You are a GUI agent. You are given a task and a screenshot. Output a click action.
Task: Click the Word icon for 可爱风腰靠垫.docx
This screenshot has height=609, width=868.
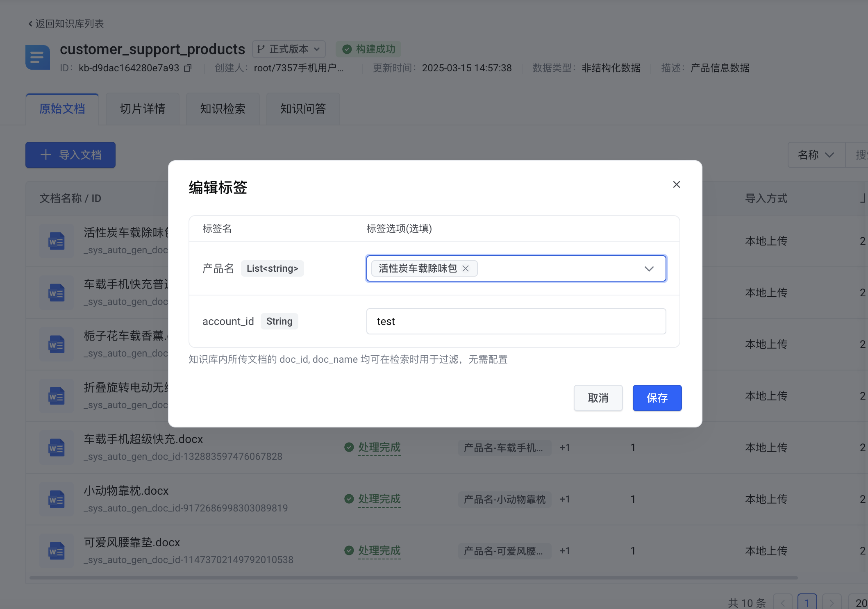(56, 551)
